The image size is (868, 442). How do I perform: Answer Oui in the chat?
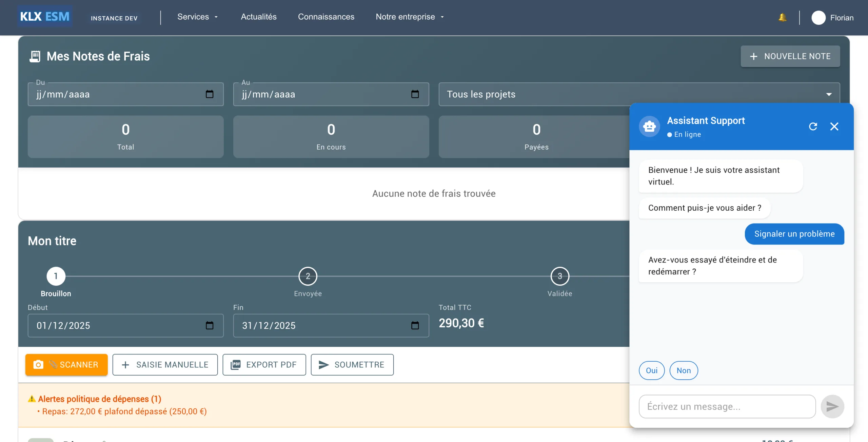pyautogui.click(x=651, y=370)
